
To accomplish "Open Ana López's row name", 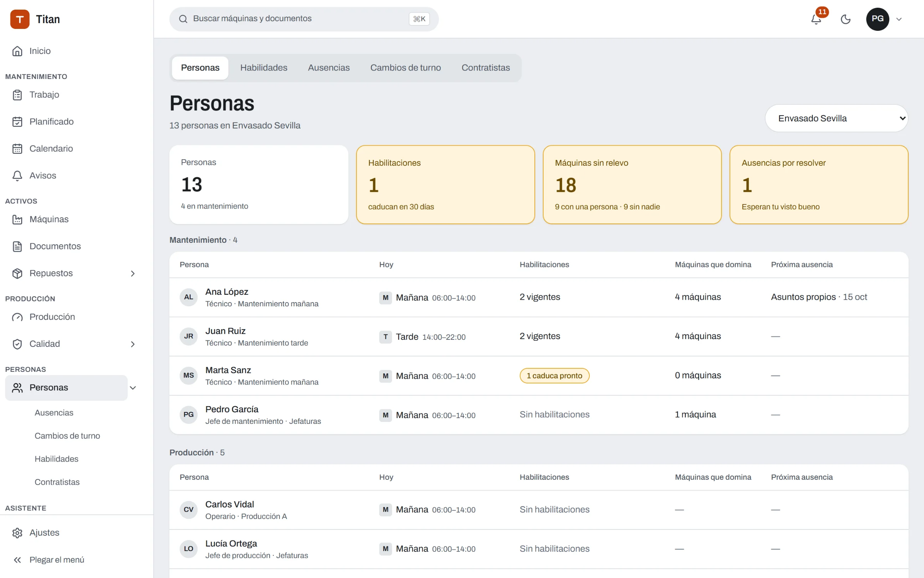I will tap(227, 292).
